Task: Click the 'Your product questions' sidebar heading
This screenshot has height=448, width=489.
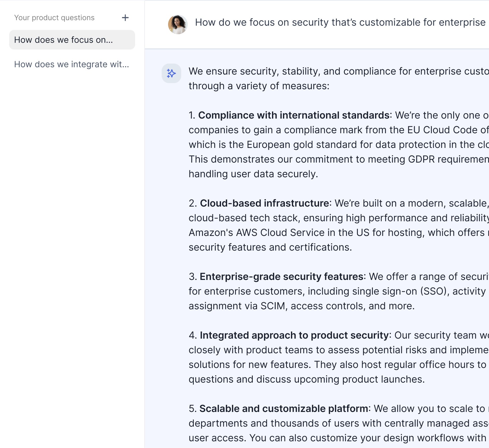Action: 54,18
